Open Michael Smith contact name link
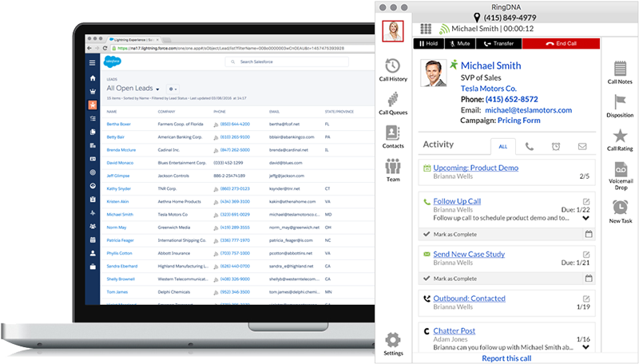 490,65
